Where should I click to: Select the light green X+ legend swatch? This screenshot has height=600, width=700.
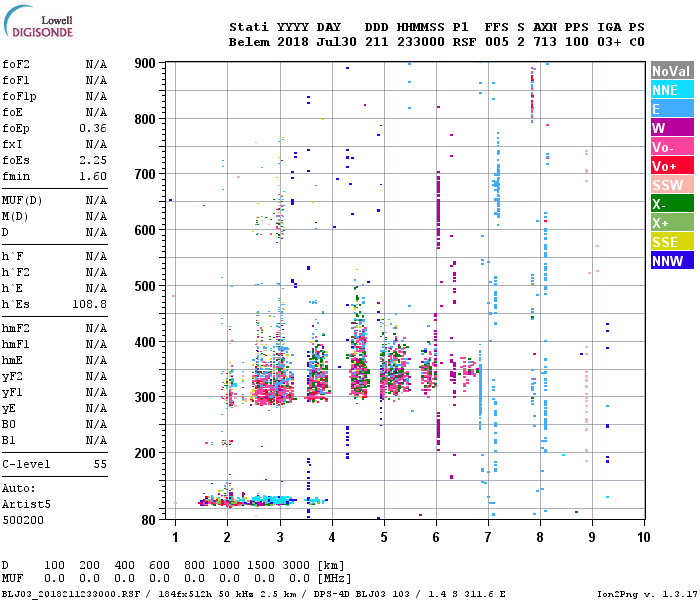[x=672, y=223]
